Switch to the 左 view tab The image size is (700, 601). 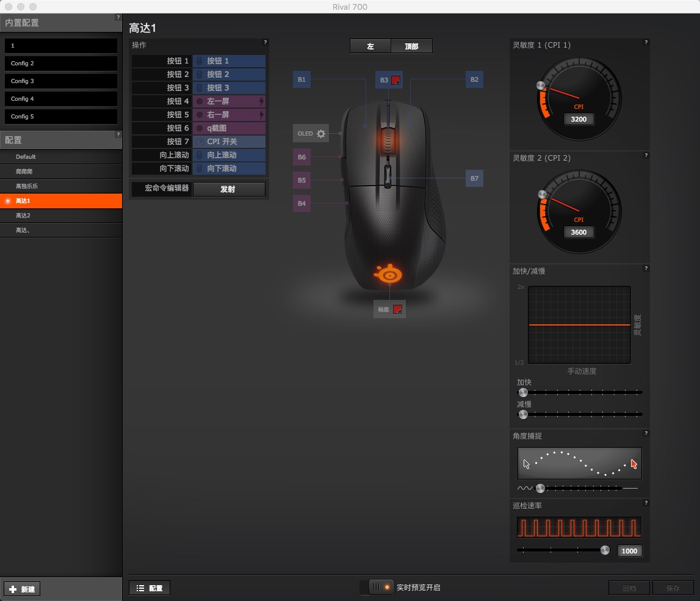pos(370,46)
